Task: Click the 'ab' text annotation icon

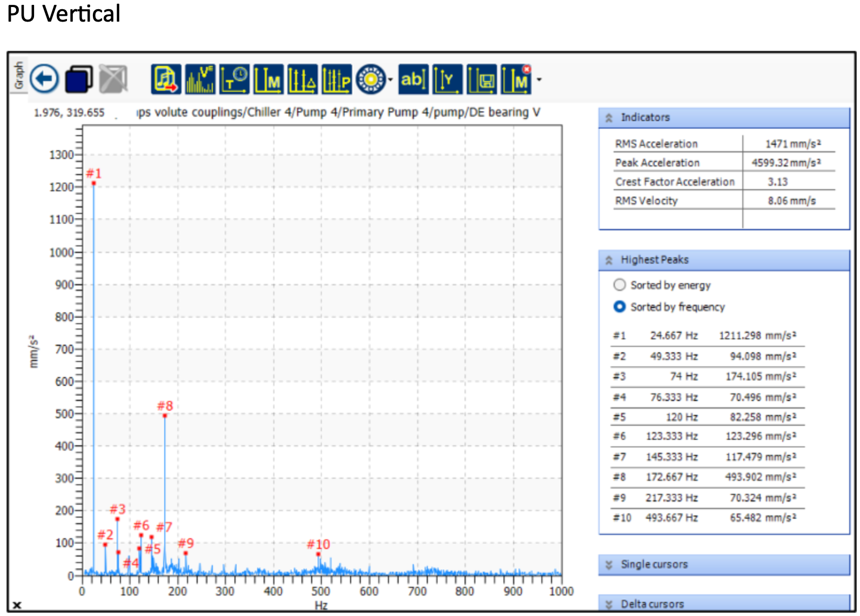Action: click(x=413, y=79)
